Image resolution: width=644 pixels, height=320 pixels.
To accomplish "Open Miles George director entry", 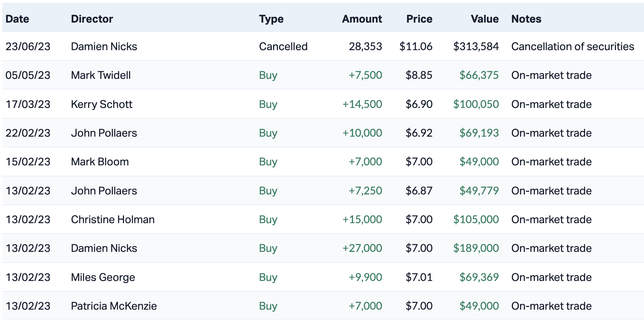I will coord(103,277).
